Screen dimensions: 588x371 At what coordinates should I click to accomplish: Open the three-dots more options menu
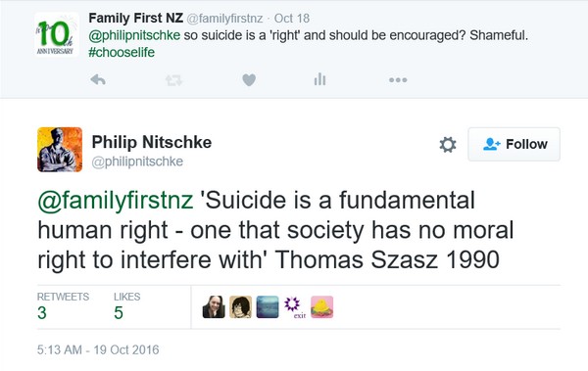click(x=398, y=80)
